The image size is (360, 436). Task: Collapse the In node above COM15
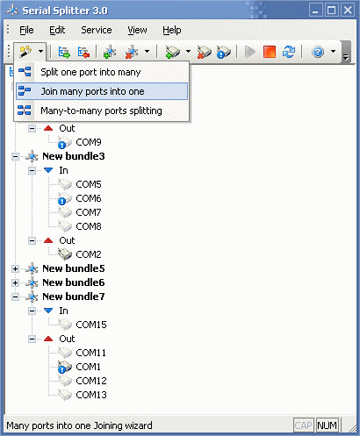coord(32,311)
